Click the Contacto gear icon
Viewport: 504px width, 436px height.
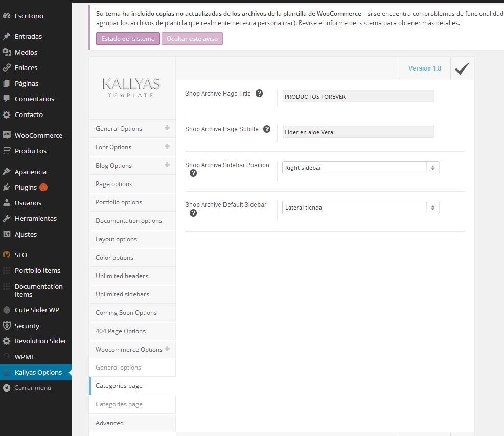(7, 114)
